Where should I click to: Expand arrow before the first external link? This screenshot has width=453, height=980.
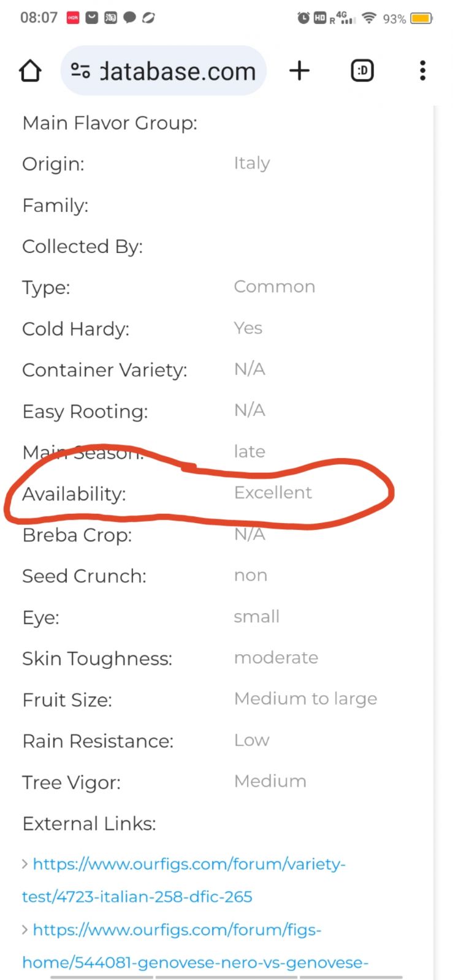[25, 864]
